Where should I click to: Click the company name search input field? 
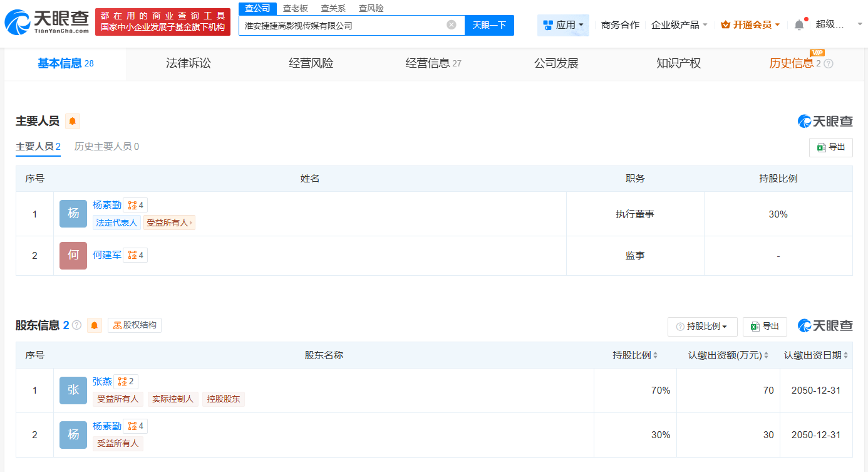(x=344, y=25)
